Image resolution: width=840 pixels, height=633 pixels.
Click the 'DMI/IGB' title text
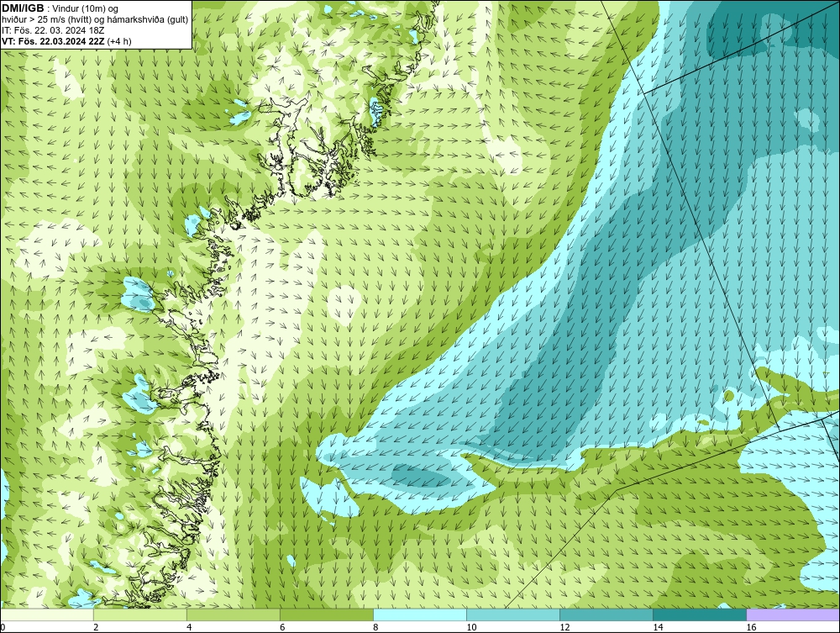[x=23, y=8]
